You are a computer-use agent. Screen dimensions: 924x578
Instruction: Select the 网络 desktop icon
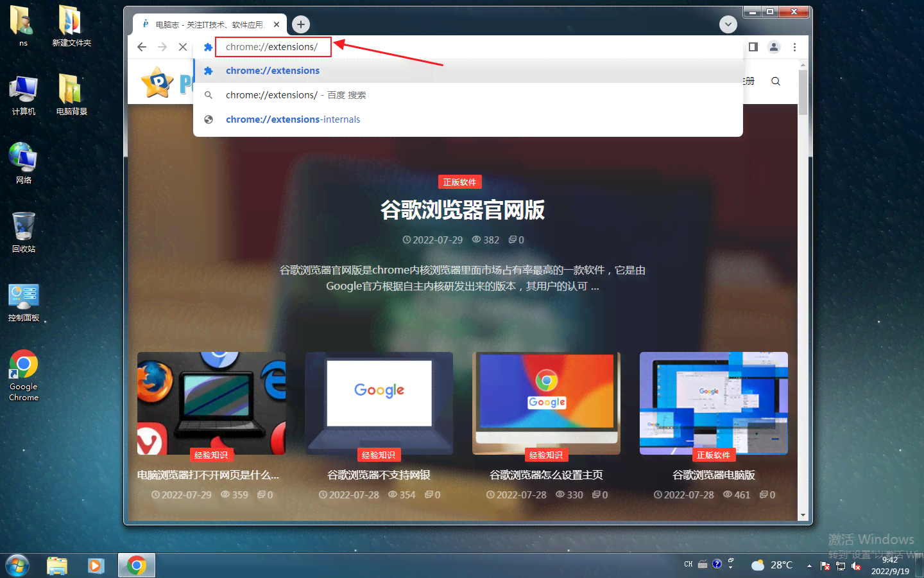(24, 164)
